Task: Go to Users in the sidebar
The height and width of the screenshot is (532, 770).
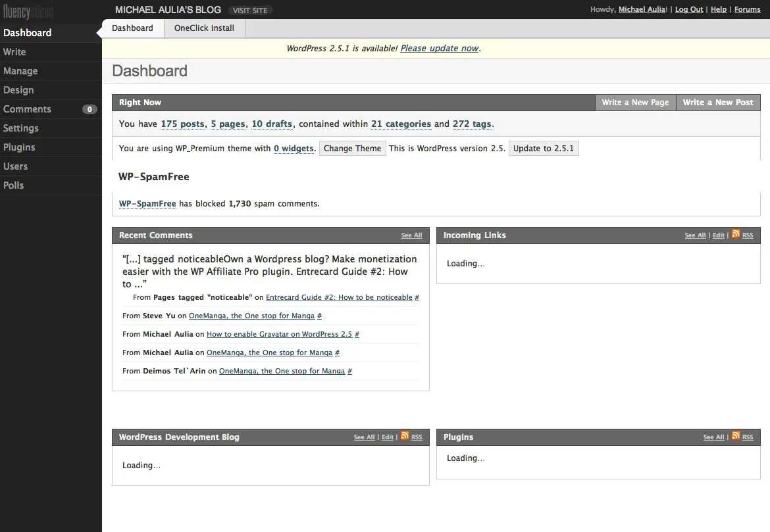Action: pos(51,166)
